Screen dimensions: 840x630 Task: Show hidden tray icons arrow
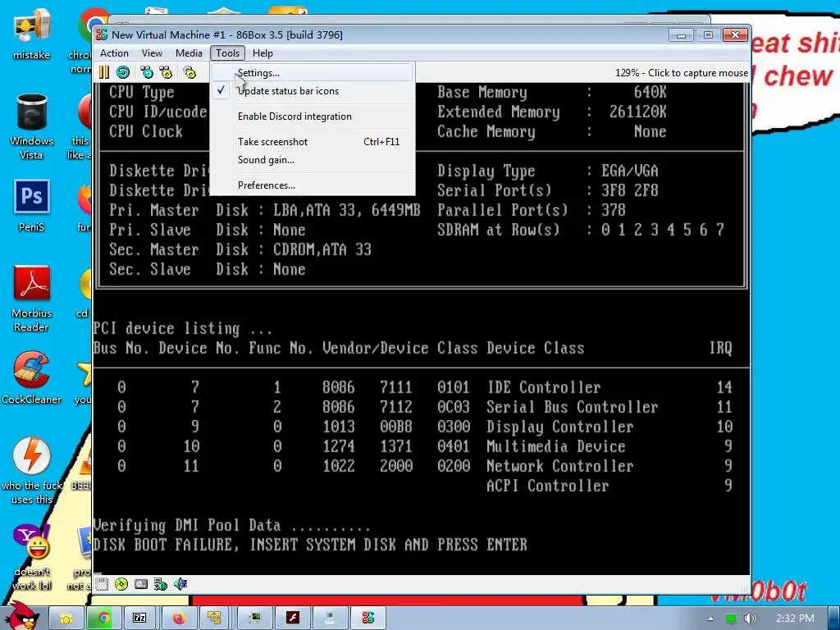coord(710,619)
